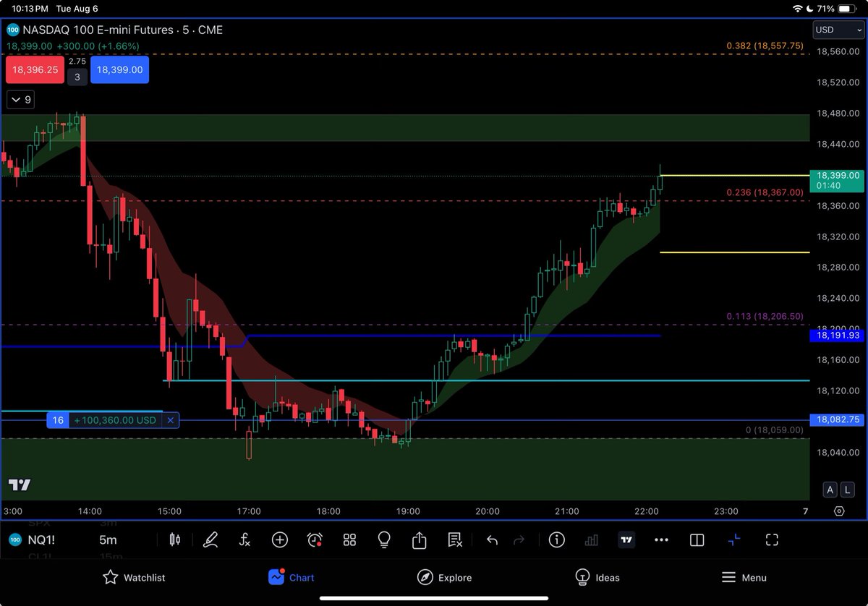Open the ideas lightbulb in toolbar
868x606 pixels.
384,539
